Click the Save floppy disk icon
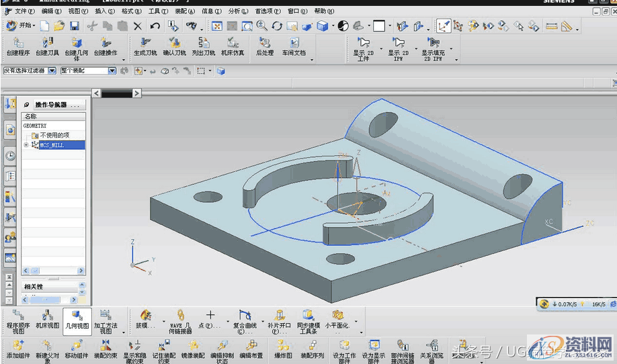 click(x=75, y=26)
